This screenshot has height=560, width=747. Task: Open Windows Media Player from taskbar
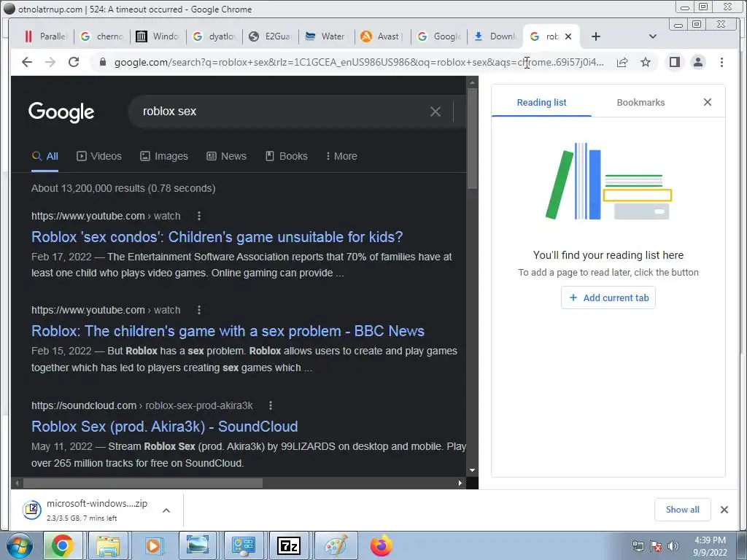pyautogui.click(x=153, y=545)
